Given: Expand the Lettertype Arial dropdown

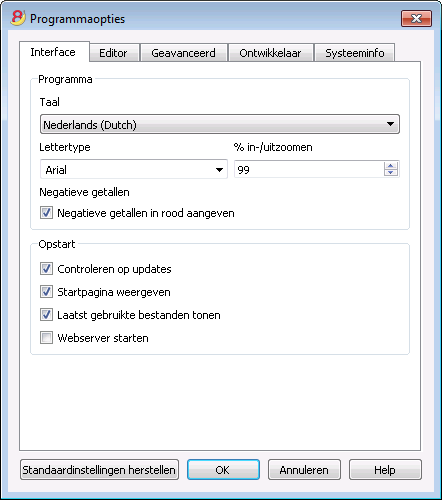Looking at the screenshot, I should click(134, 169).
